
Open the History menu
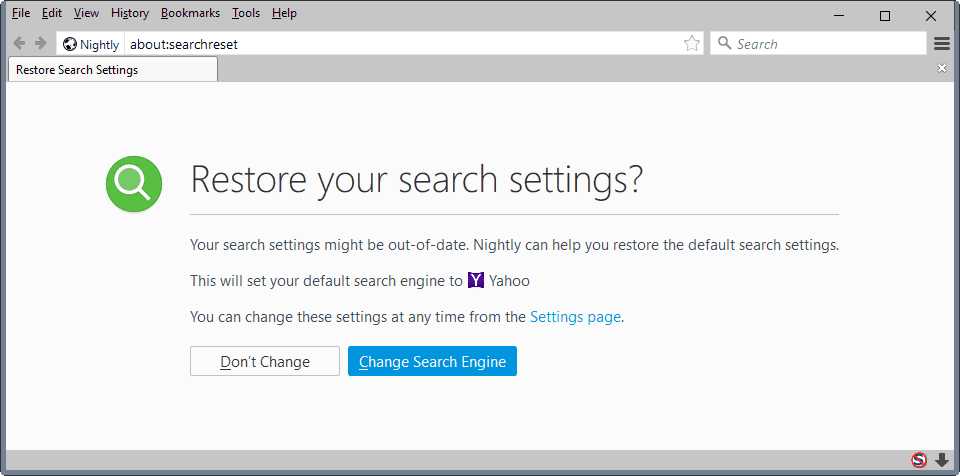130,13
